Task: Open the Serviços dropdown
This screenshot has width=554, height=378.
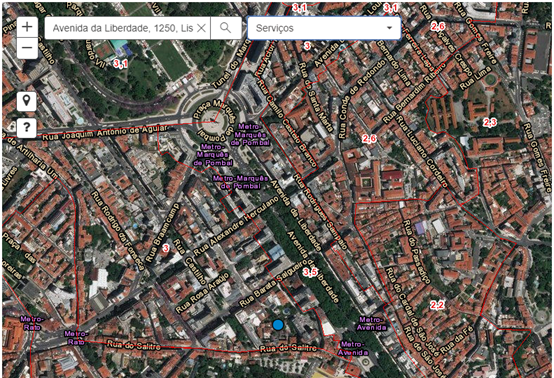Action: (x=324, y=28)
